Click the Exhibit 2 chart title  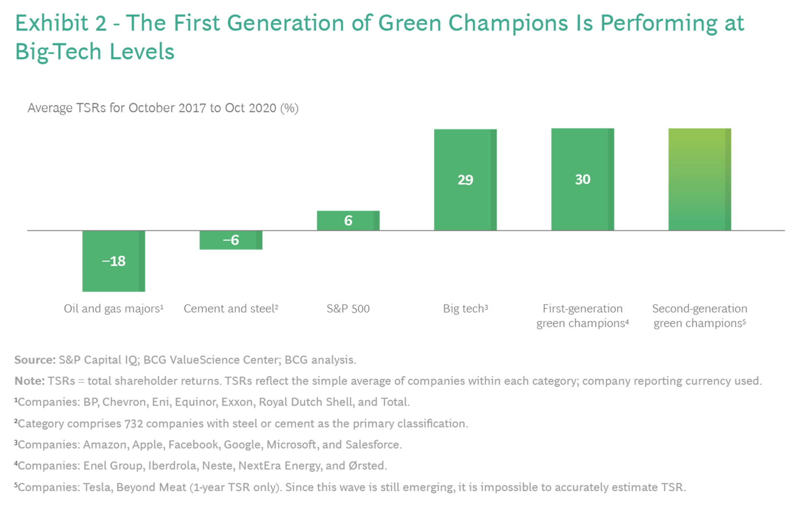click(379, 37)
